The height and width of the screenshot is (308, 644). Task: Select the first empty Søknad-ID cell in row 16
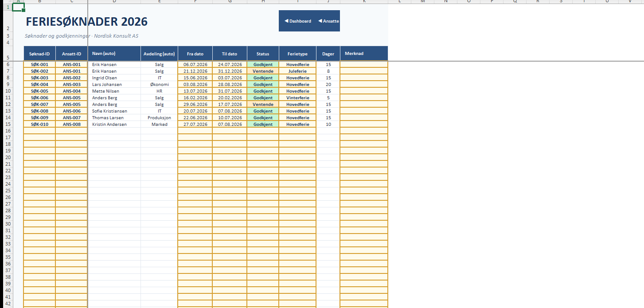39,131
